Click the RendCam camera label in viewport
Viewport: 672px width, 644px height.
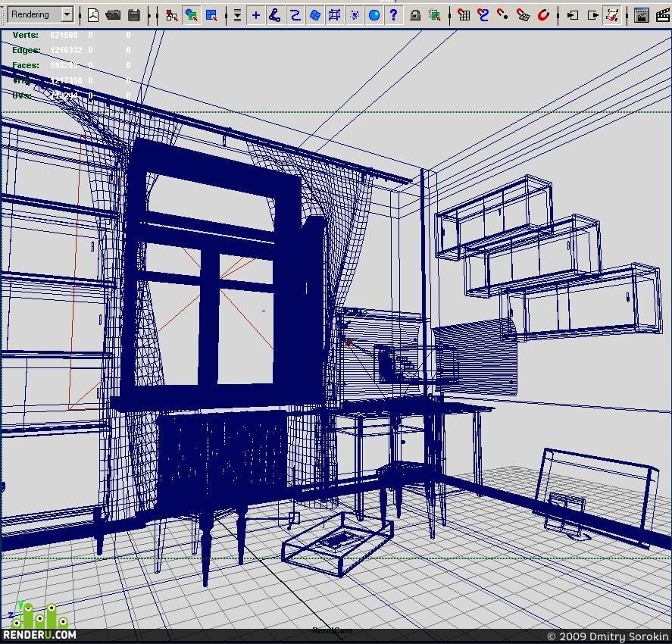[332, 630]
